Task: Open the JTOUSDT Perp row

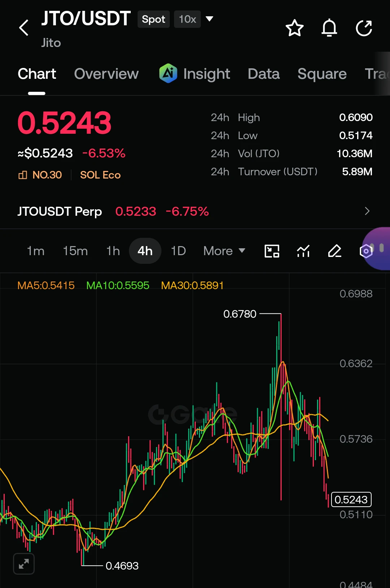Action: click(x=195, y=211)
